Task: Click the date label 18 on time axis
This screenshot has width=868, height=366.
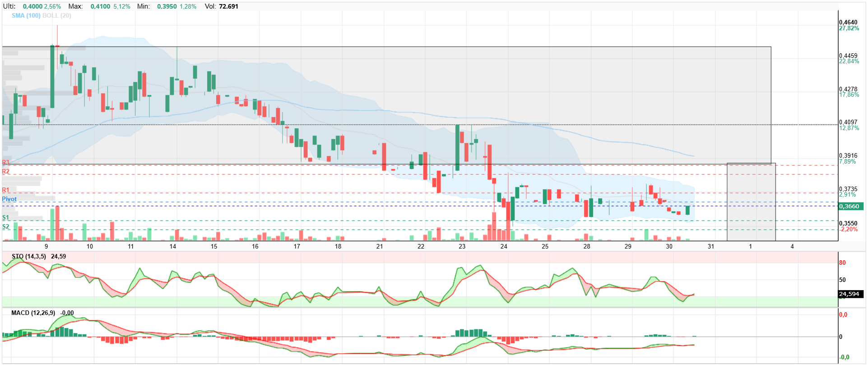Action: [x=338, y=246]
